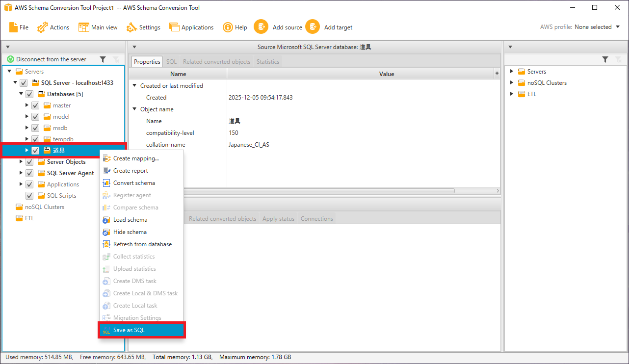The height and width of the screenshot is (364, 629).
Task: Open the AWS profile dropdown
Action: coord(617,27)
